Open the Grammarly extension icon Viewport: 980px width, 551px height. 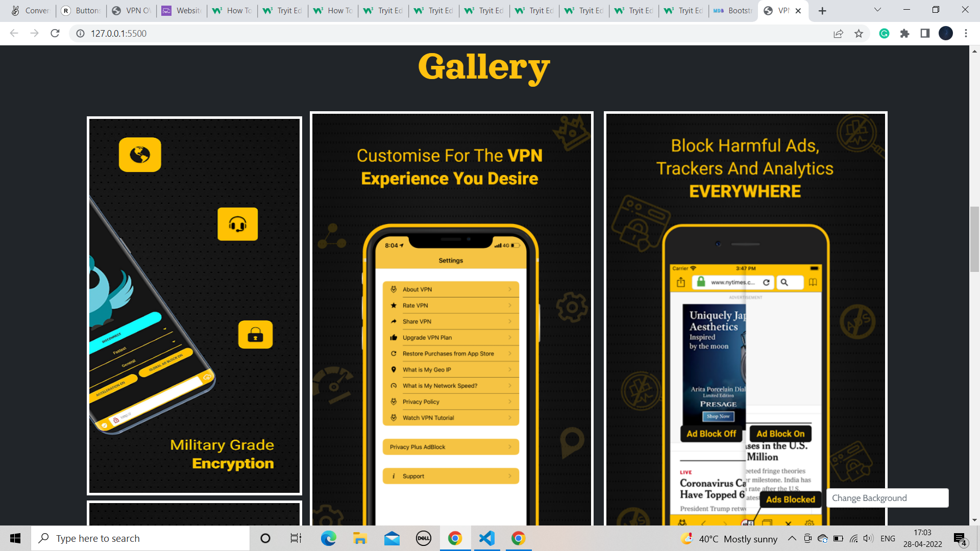click(884, 34)
